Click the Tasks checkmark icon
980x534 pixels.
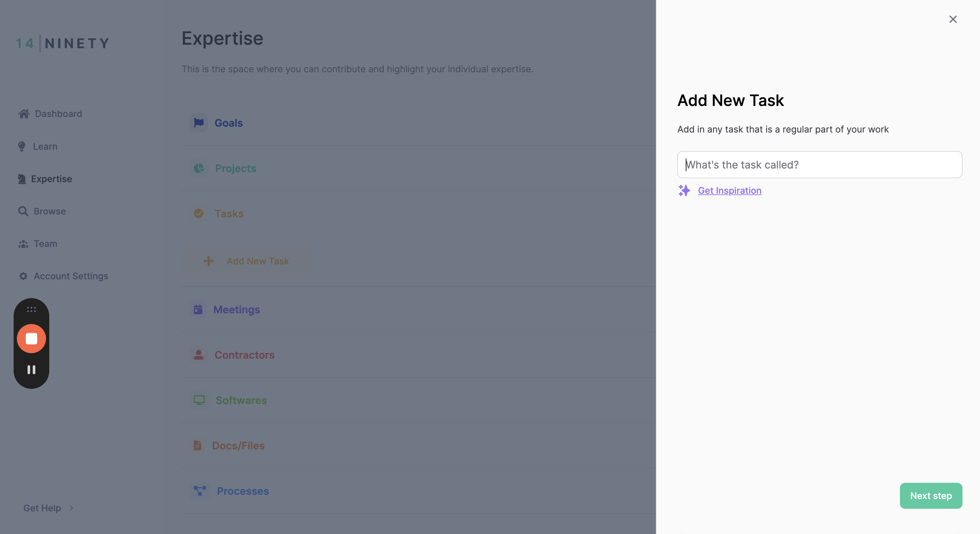(x=199, y=213)
